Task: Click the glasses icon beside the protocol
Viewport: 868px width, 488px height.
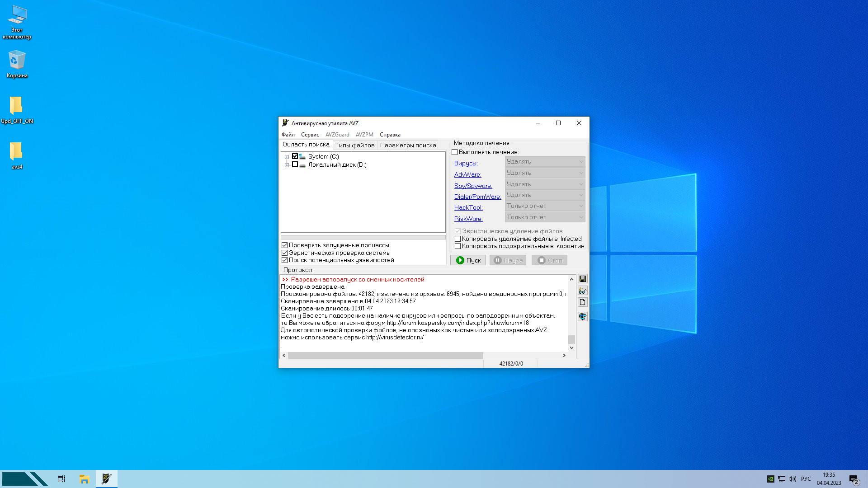Action: point(582,291)
